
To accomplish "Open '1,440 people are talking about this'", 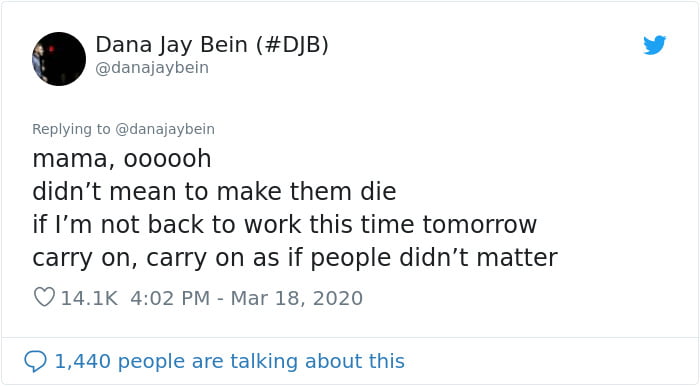I will (x=229, y=361).
